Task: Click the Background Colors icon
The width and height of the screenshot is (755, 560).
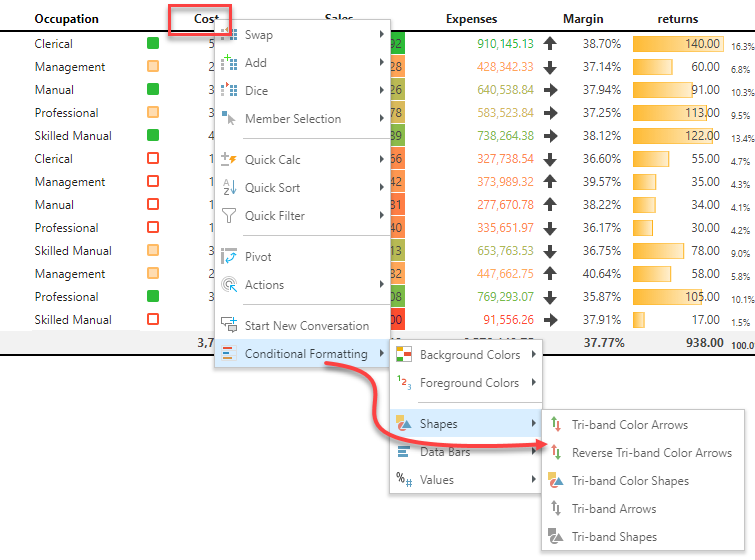Action: click(x=404, y=354)
